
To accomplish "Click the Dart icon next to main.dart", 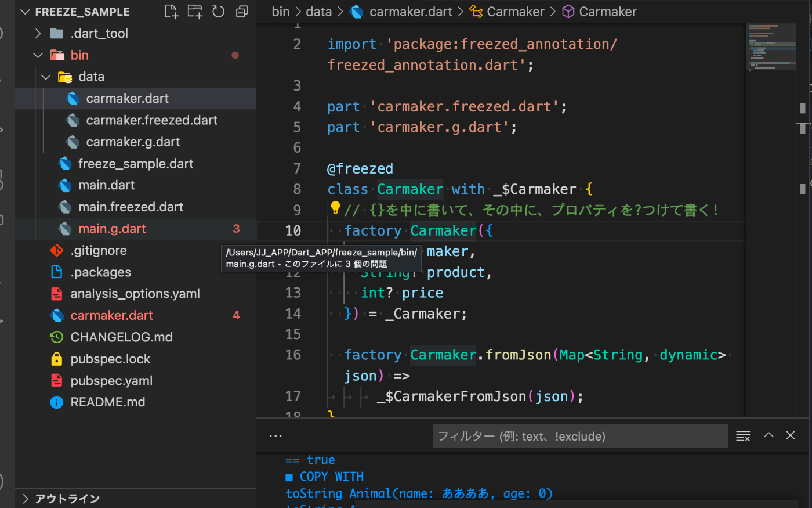I will click(x=65, y=185).
